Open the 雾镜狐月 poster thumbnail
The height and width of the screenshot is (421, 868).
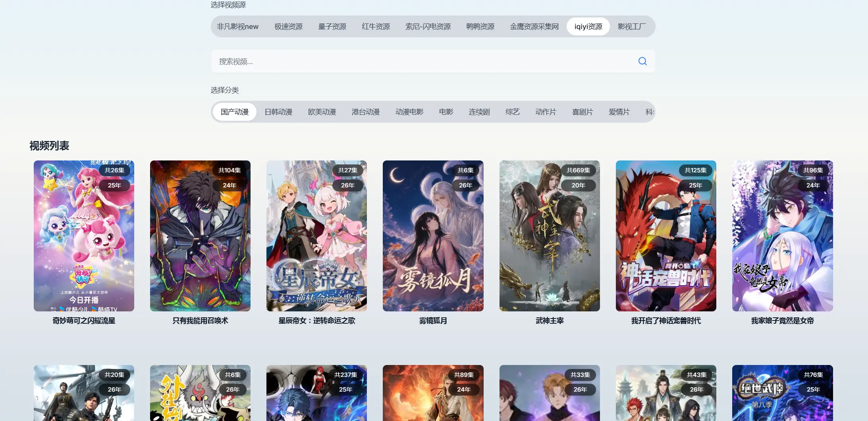click(433, 236)
